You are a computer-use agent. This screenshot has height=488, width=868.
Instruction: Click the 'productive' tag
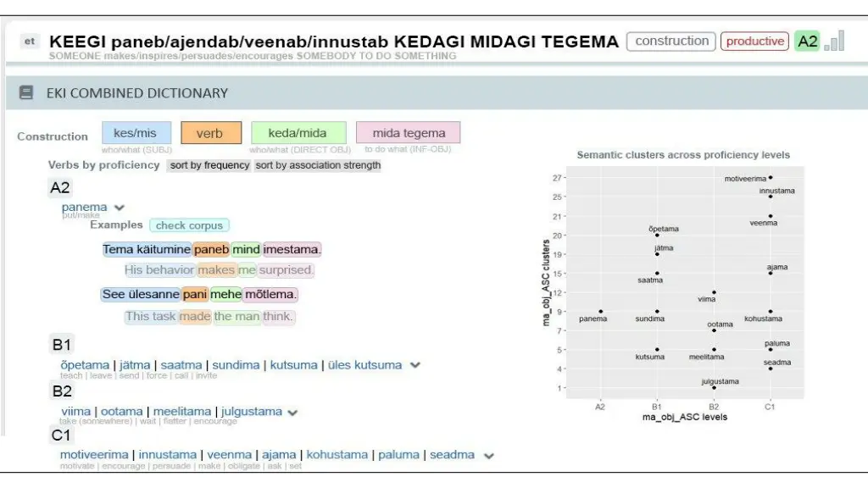754,41
